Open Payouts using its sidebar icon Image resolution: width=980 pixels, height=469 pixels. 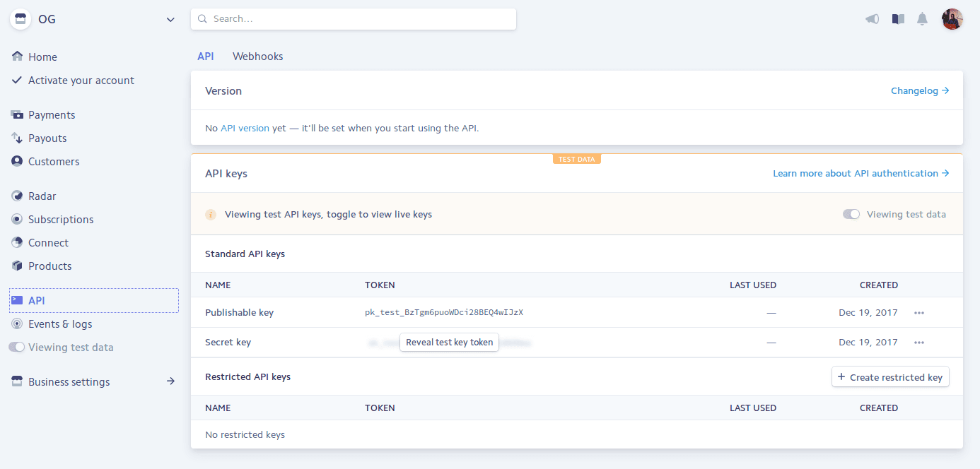(x=17, y=138)
